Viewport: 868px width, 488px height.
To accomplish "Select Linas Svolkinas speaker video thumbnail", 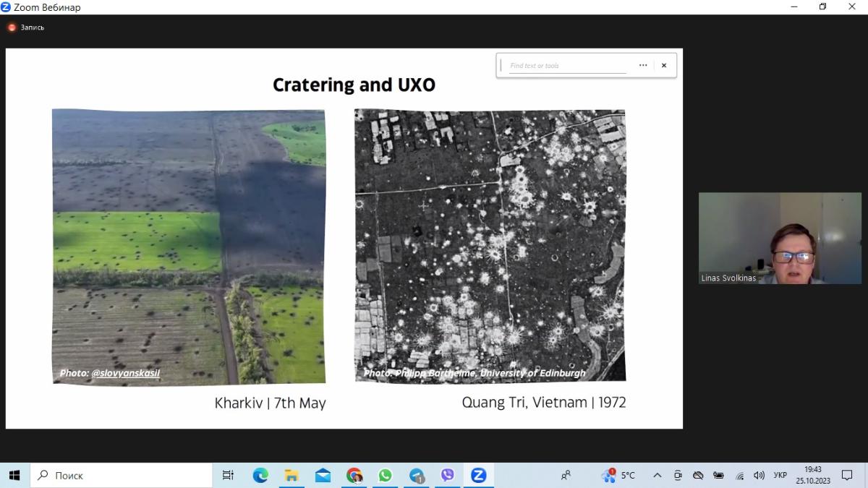I will [779, 238].
